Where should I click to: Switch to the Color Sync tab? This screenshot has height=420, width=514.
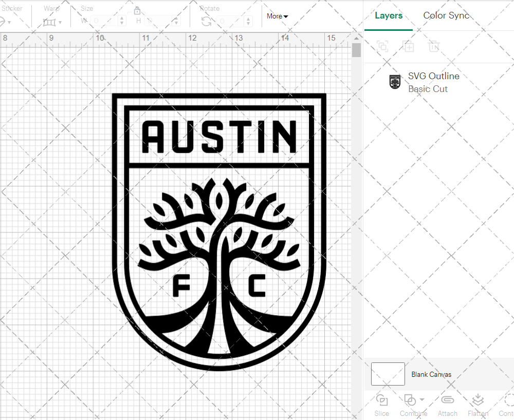[446, 15]
